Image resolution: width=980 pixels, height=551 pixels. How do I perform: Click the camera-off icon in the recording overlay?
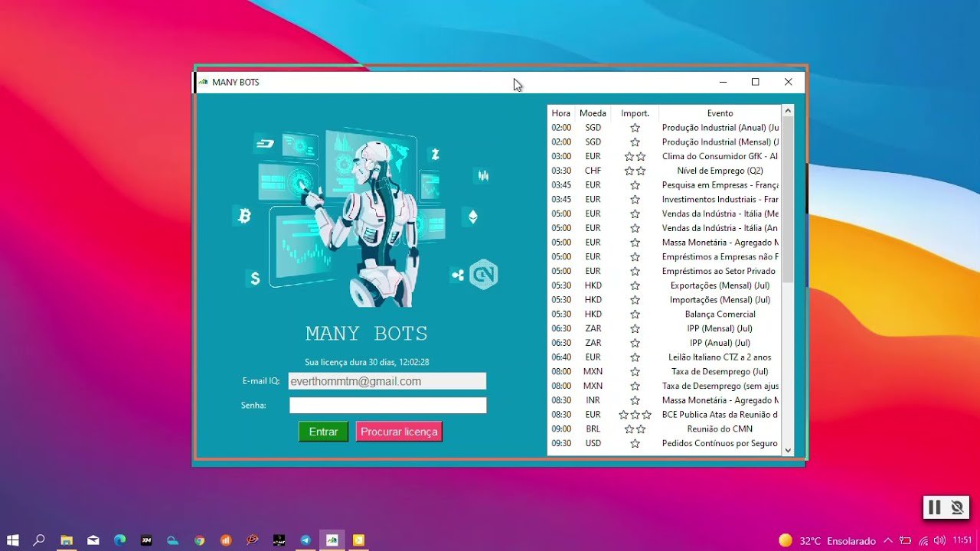pyautogui.click(x=956, y=507)
